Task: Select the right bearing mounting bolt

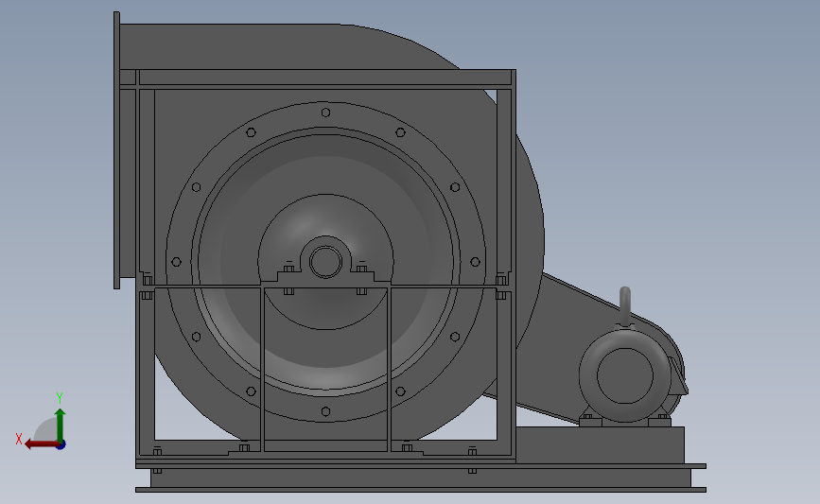Action: [361, 269]
